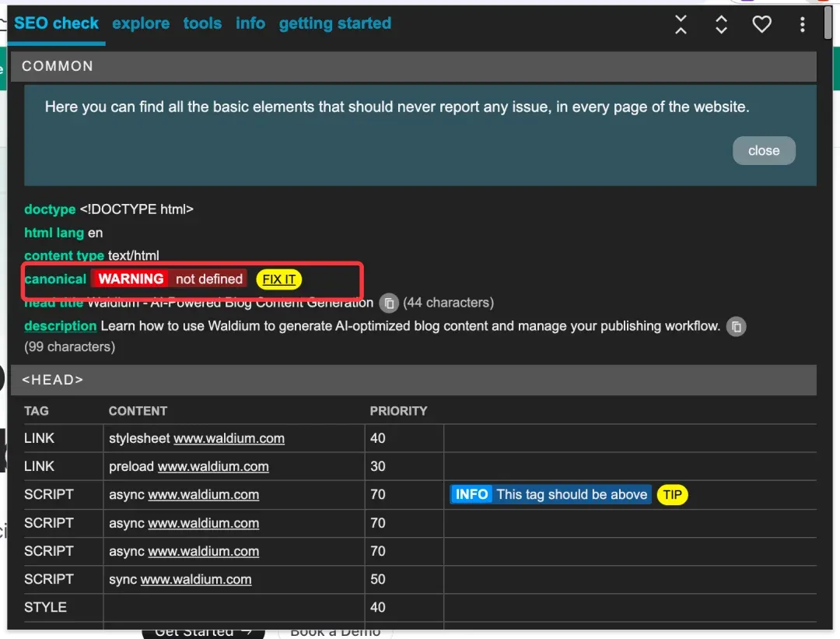
Task: Open stylesheet www.waldium.com link
Action: tap(229, 438)
